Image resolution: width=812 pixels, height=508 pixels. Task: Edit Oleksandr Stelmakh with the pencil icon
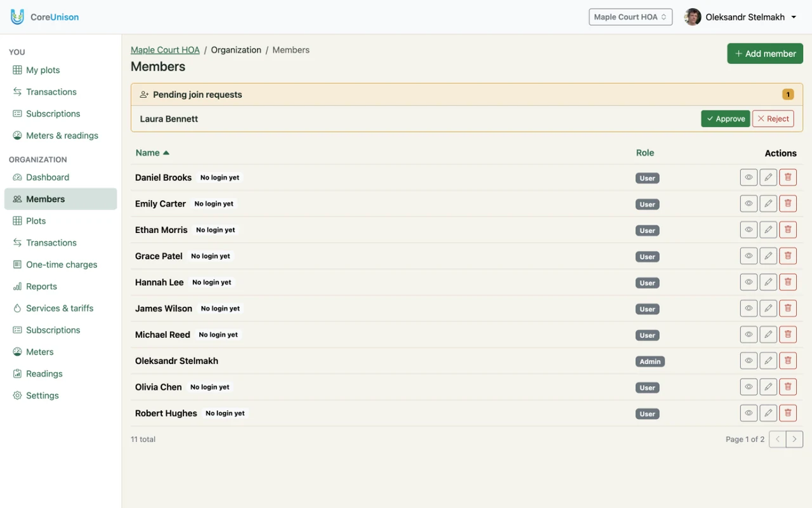pos(768,361)
